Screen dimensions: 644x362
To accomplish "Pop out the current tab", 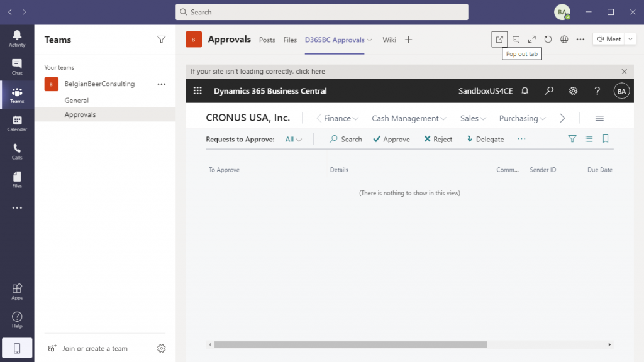I will click(499, 40).
